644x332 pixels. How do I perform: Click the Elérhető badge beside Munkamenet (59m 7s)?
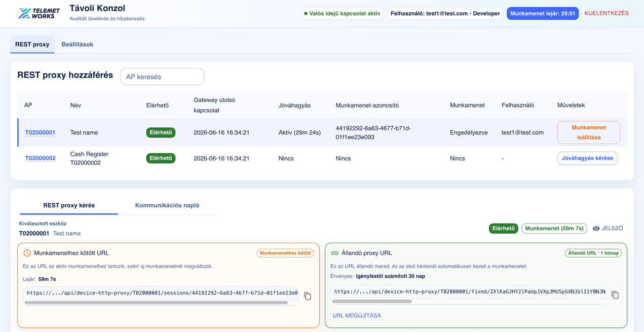[503, 229]
